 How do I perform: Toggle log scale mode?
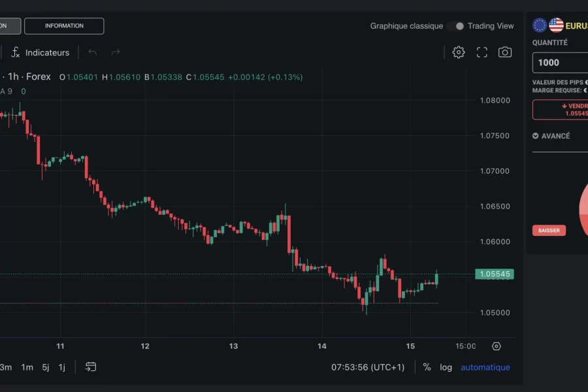pos(446,367)
